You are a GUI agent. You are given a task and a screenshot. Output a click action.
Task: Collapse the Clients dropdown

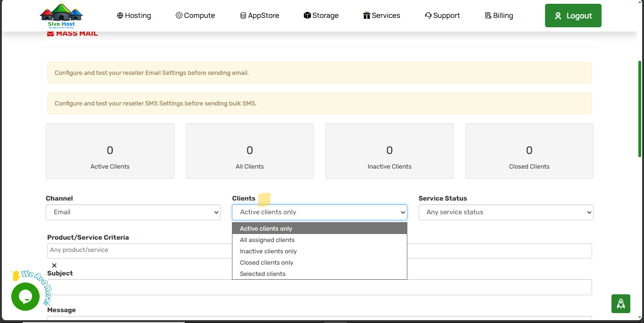coord(319,212)
